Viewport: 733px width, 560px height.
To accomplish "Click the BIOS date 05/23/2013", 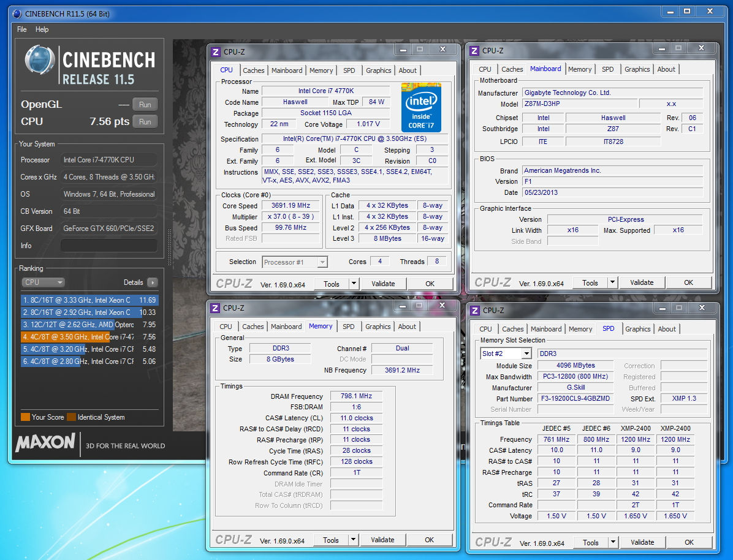I will pyautogui.click(x=612, y=192).
